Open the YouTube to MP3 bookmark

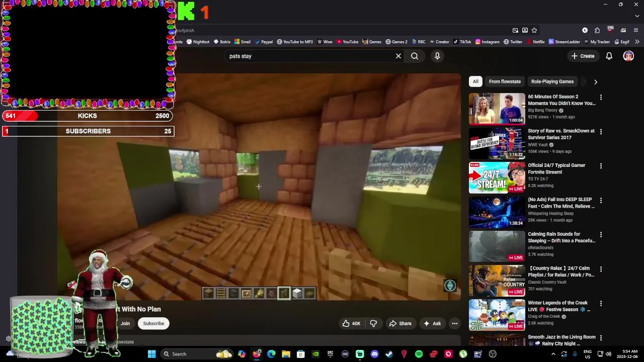pos(295,42)
